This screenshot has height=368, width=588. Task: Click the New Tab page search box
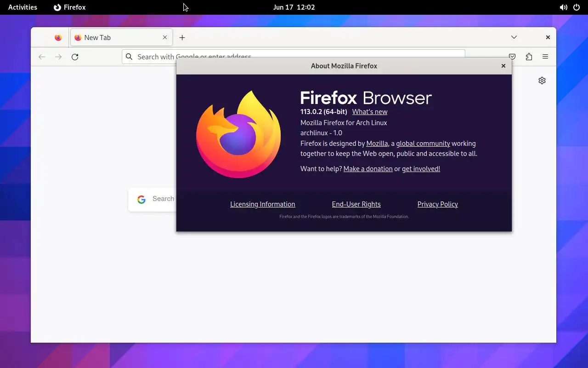point(152,199)
